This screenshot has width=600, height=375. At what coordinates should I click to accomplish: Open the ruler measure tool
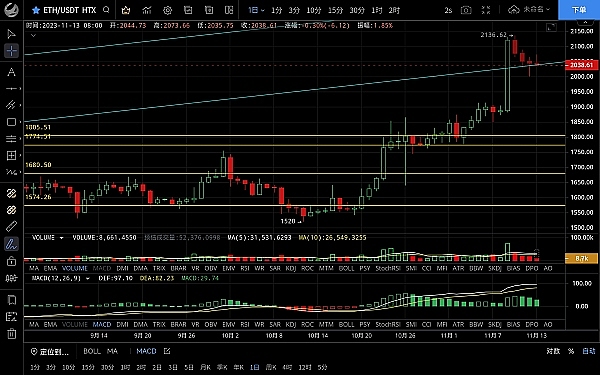pyautogui.click(x=11, y=226)
